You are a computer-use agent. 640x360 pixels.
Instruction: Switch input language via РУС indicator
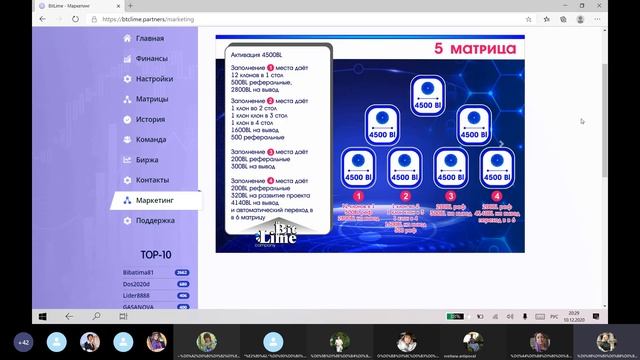point(554,316)
